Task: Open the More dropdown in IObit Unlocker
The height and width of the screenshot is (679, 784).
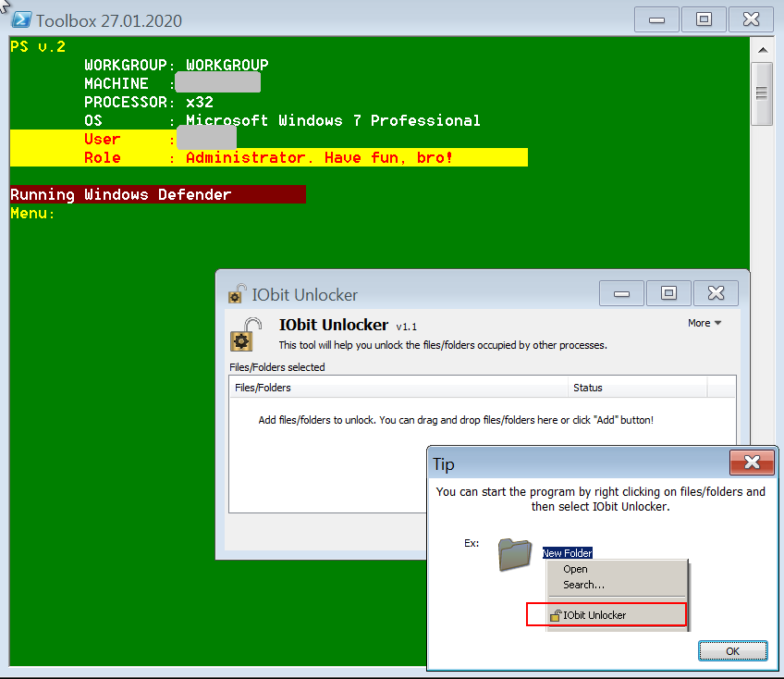Action: point(704,323)
